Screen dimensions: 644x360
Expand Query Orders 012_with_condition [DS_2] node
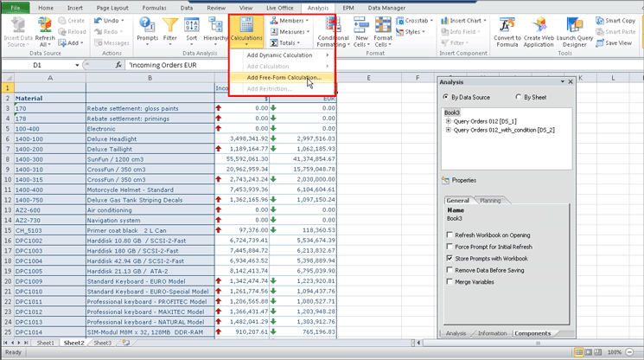point(449,130)
